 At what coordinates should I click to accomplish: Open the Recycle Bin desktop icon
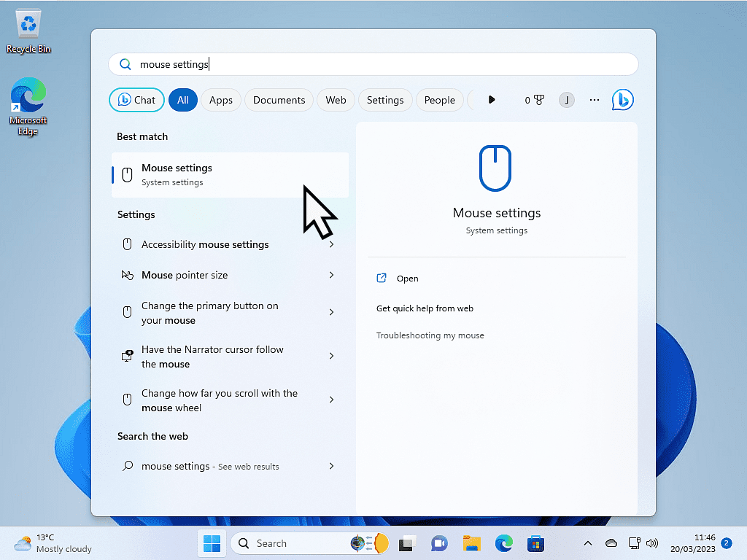click(x=28, y=32)
